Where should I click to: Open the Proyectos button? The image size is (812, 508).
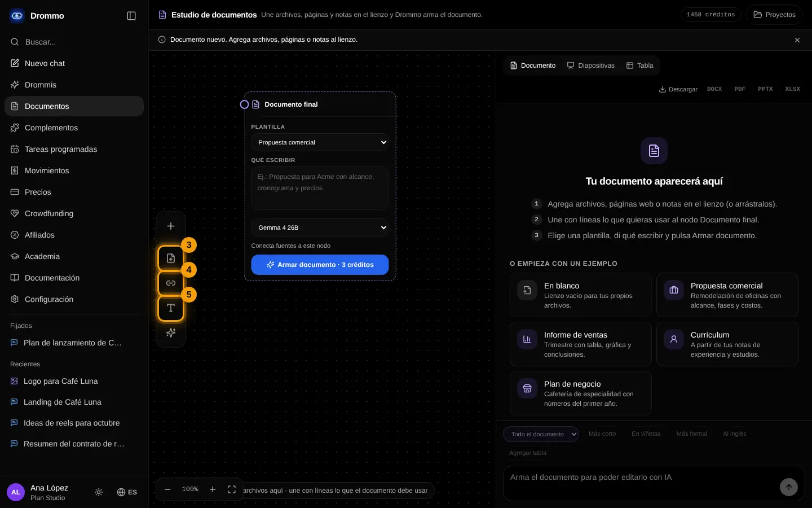pos(775,15)
